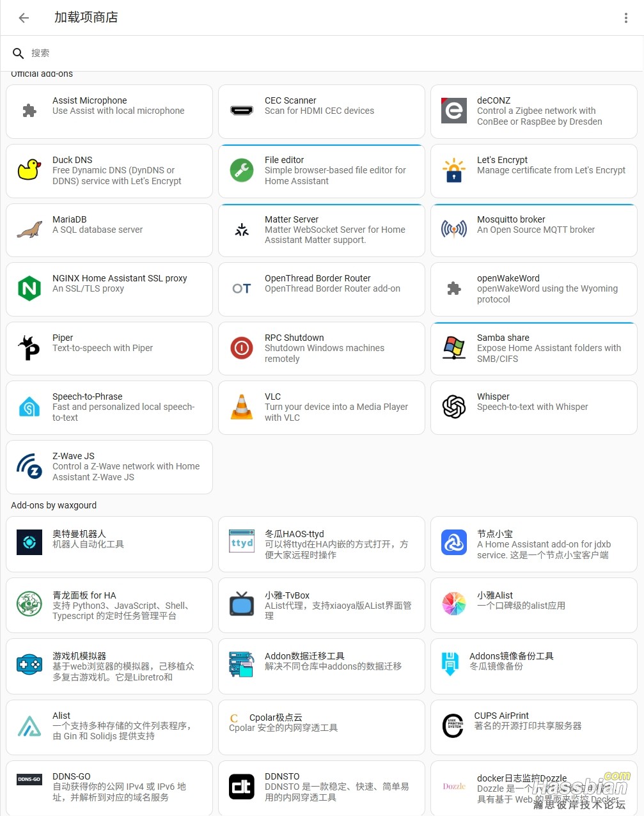Viewport: 644px width, 816px height.
Task: Click the text "Text-to-speech with Piper"
Action: pos(103,348)
